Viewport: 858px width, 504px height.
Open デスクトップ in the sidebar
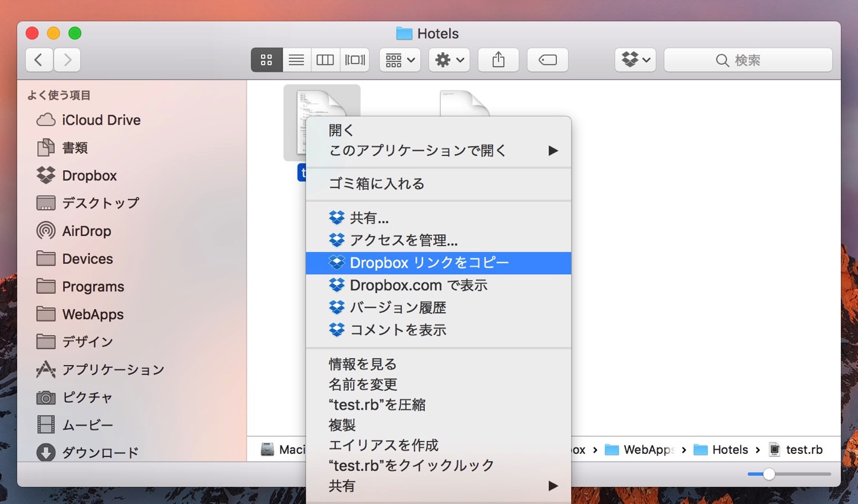pyautogui.click(x=88, y=203)
